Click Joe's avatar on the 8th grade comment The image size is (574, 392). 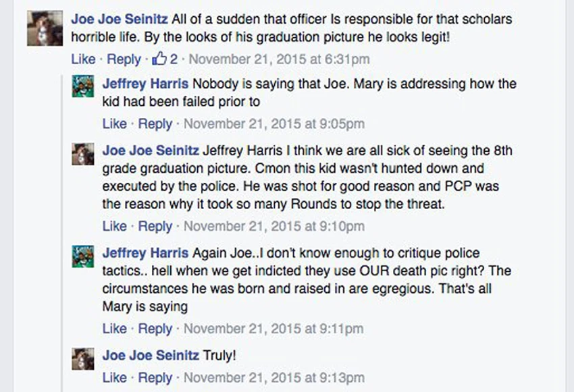tap(82, 154)
